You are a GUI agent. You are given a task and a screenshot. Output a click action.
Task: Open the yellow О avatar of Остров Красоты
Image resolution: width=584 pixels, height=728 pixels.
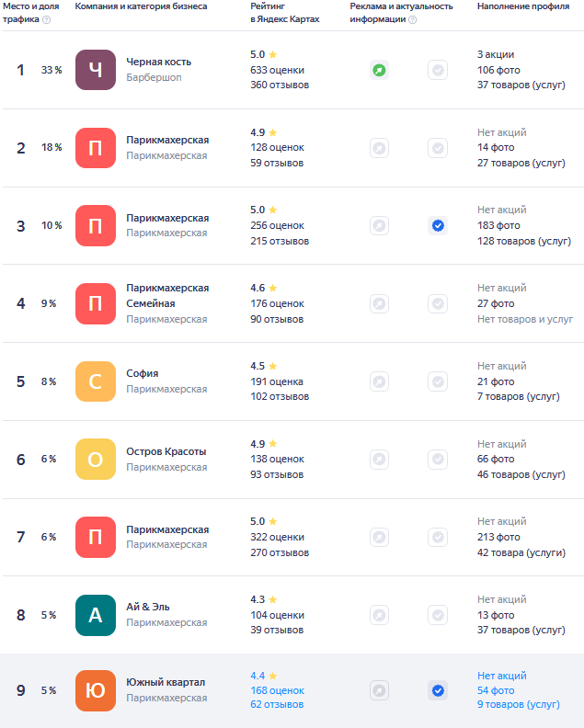pos(96,460)
